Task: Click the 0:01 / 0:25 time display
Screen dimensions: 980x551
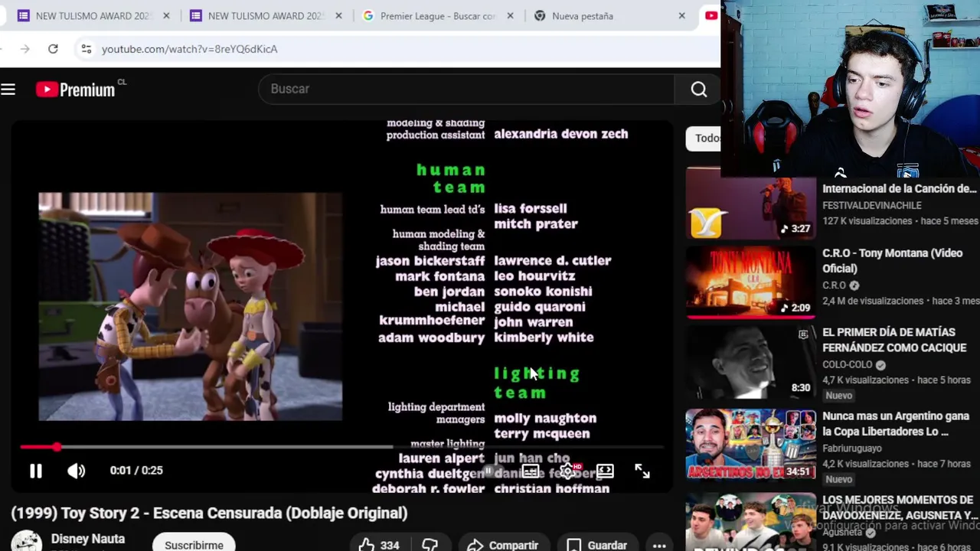Action: pyautogui.click(x=136, y=471)
